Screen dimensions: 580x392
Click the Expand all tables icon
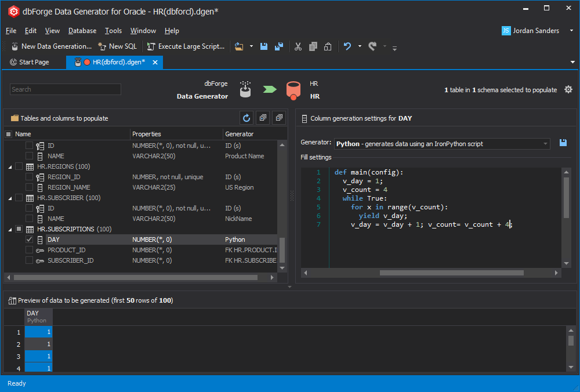point(263,118)
